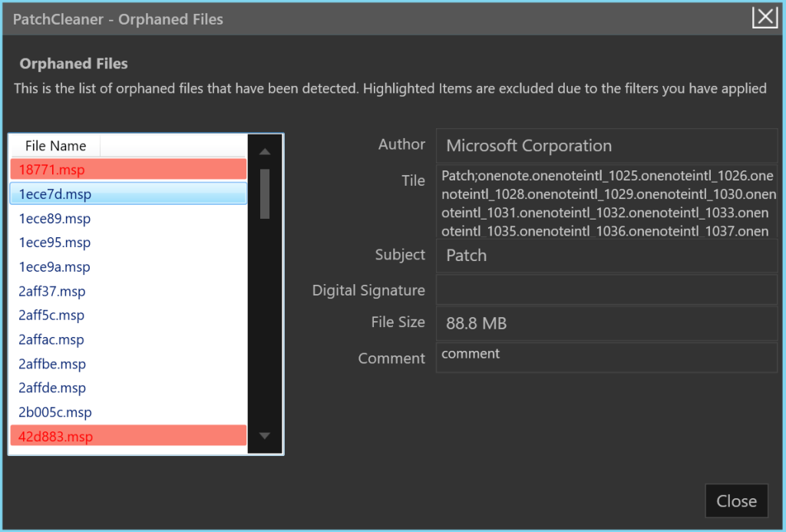Select 2affbe.msp in the list

(128, 364)
